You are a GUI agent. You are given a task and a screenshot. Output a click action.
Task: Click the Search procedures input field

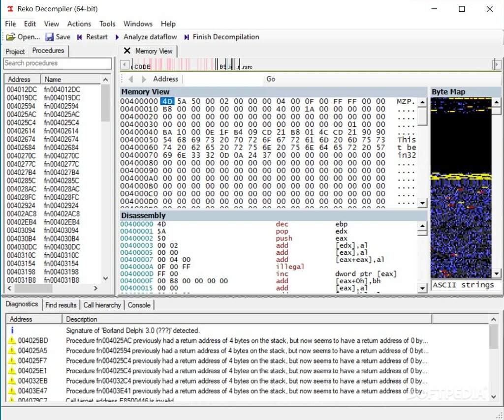[x=58, y=63]
